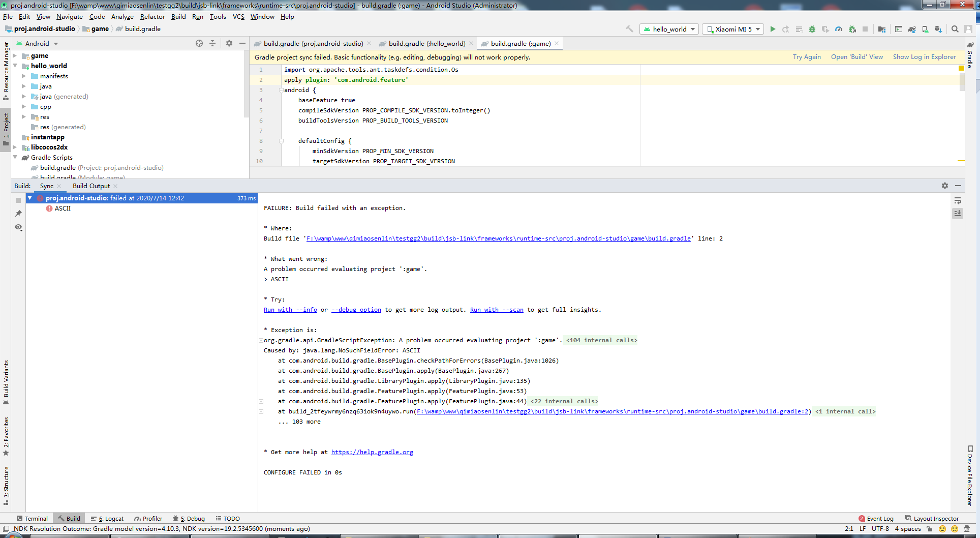This screenshot has width=980, height=538.
Task: Expand the game module tree node
Action: (15, 55)
